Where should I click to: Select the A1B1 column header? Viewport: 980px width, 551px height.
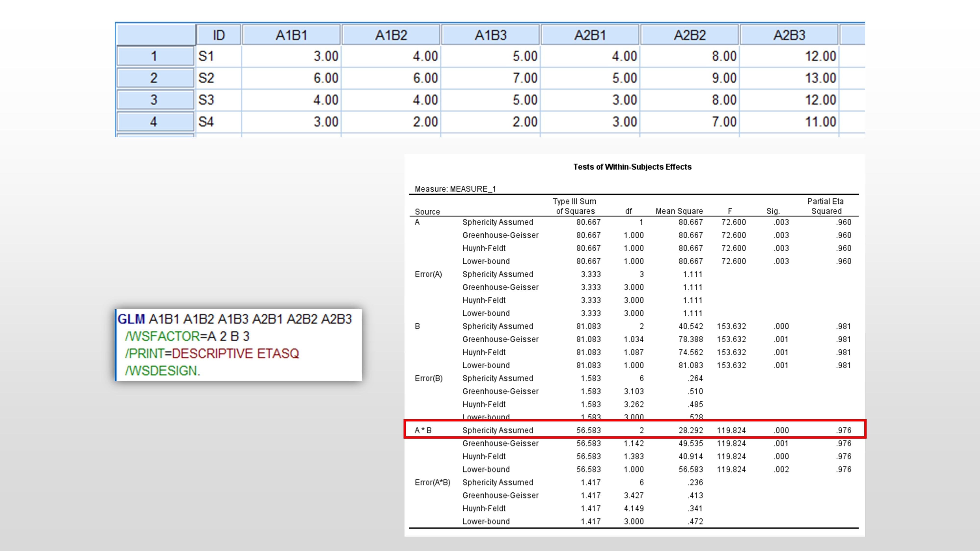(291, 35)
